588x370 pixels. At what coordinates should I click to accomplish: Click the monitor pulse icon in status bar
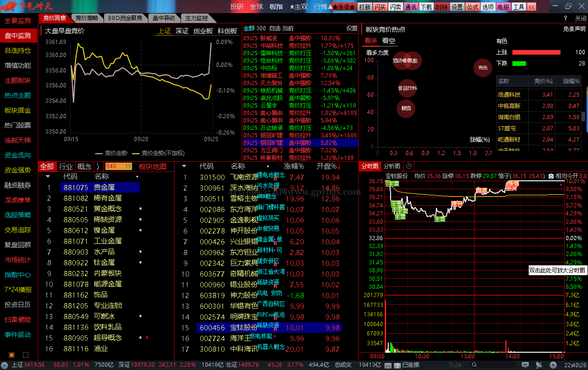pos(525,365)
